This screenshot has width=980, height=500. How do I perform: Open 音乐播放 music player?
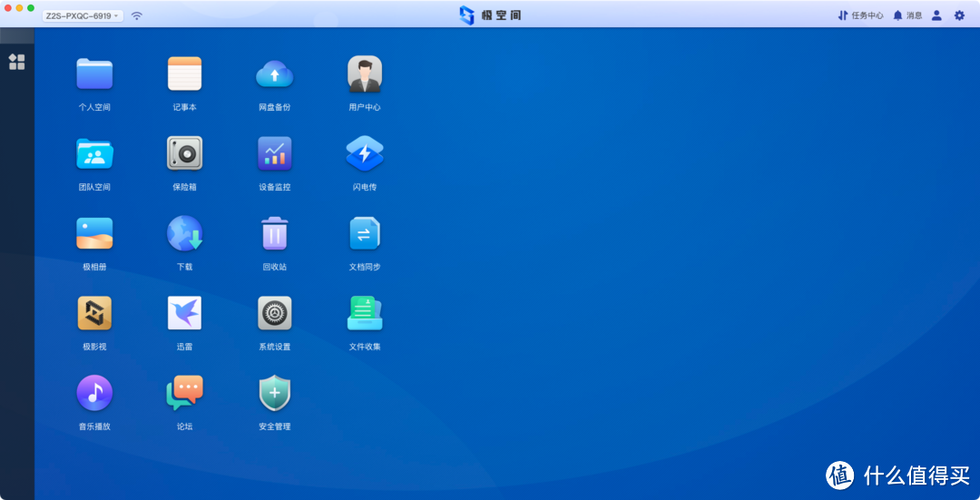(x=94, y=393)
